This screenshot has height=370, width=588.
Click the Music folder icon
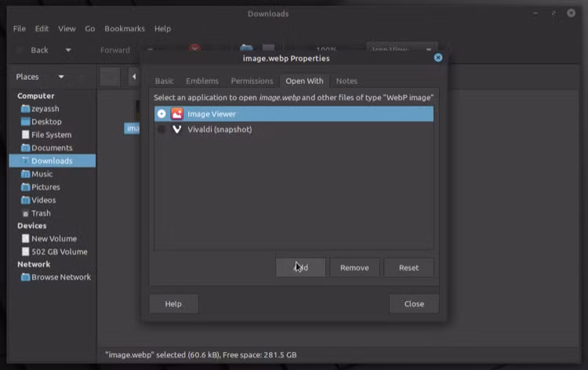(26, 174)
